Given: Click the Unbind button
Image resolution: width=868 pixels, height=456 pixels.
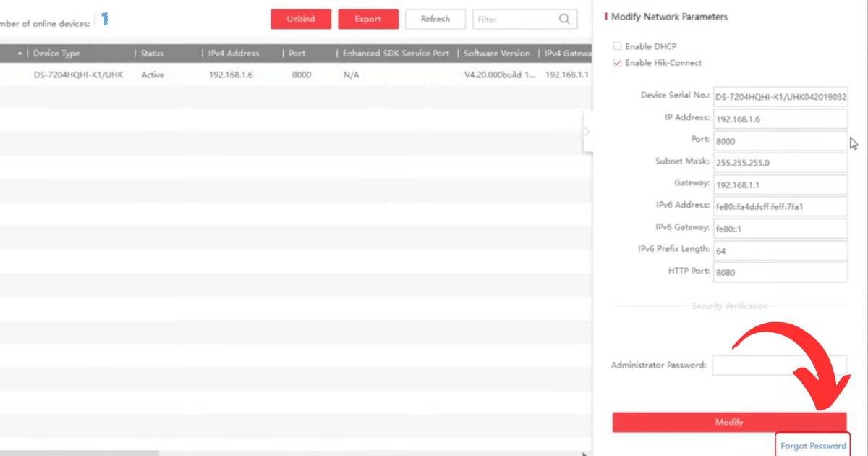Looking at the screenshot, I should (301, 20).
